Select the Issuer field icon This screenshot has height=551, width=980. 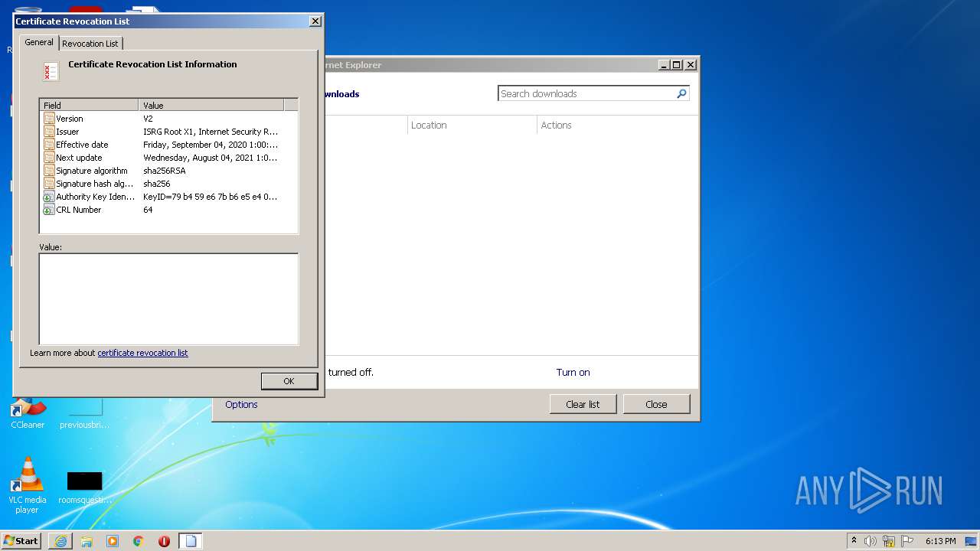click(49, 132)
